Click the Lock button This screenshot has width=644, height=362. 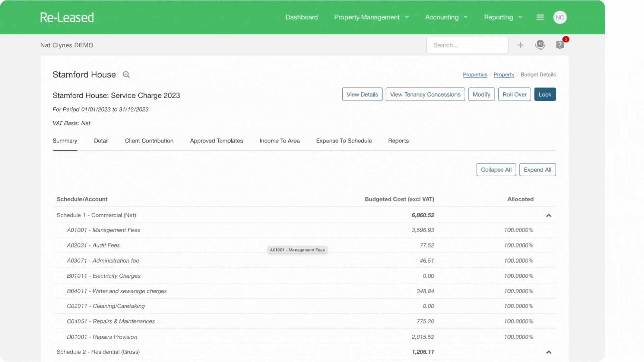(545, 95)
